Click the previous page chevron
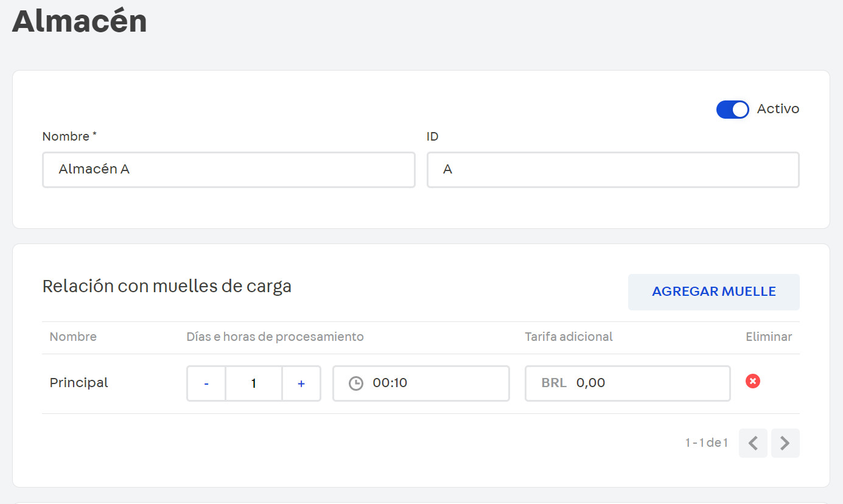Screen dimensions: 843x504 pyautogui.click(x=753, y=443)
